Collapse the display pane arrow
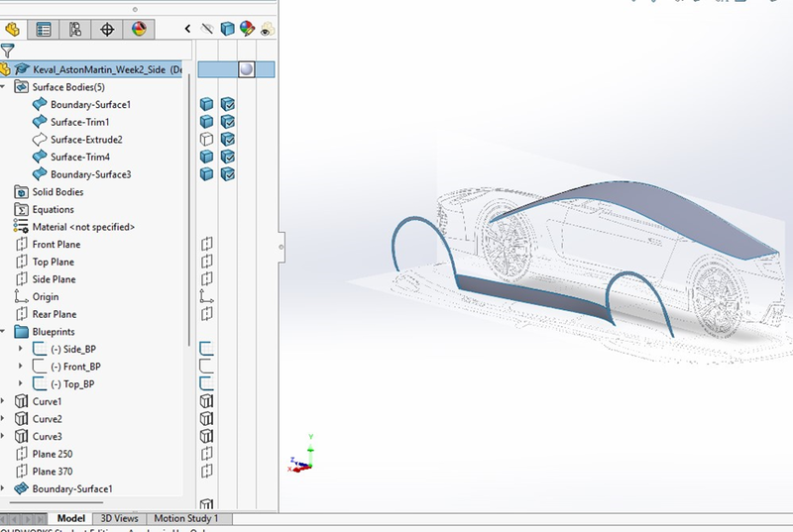The width and height of the screenshot is (793, 532). pos(187,29)
